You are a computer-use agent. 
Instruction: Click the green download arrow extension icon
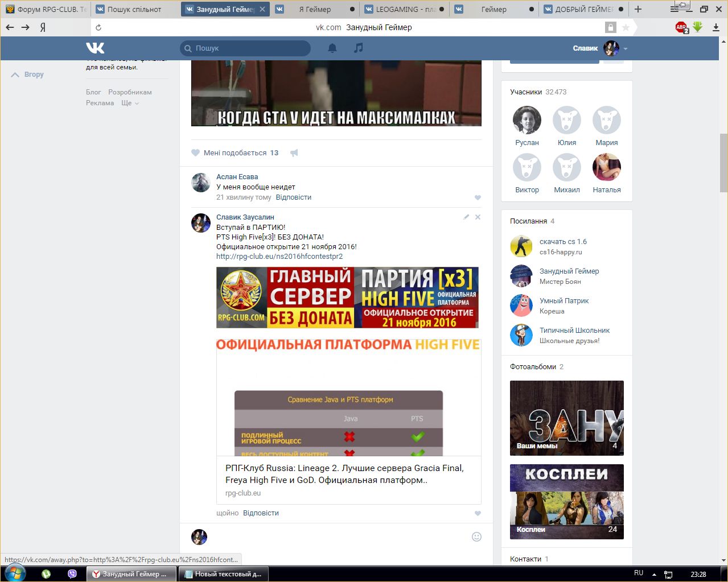coord(698,27)
